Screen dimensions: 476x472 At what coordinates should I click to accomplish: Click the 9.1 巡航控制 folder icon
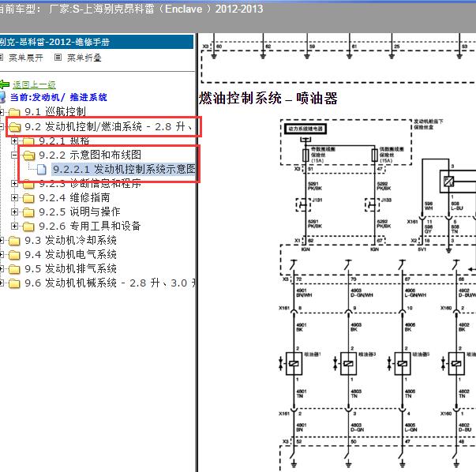point(14,113)
